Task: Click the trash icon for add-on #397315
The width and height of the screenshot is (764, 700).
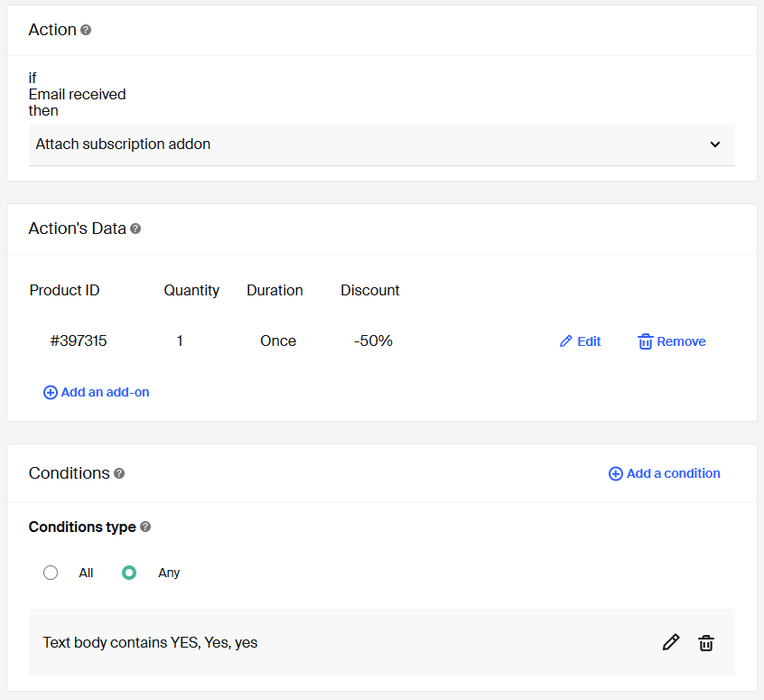Action: coord(645,341)
